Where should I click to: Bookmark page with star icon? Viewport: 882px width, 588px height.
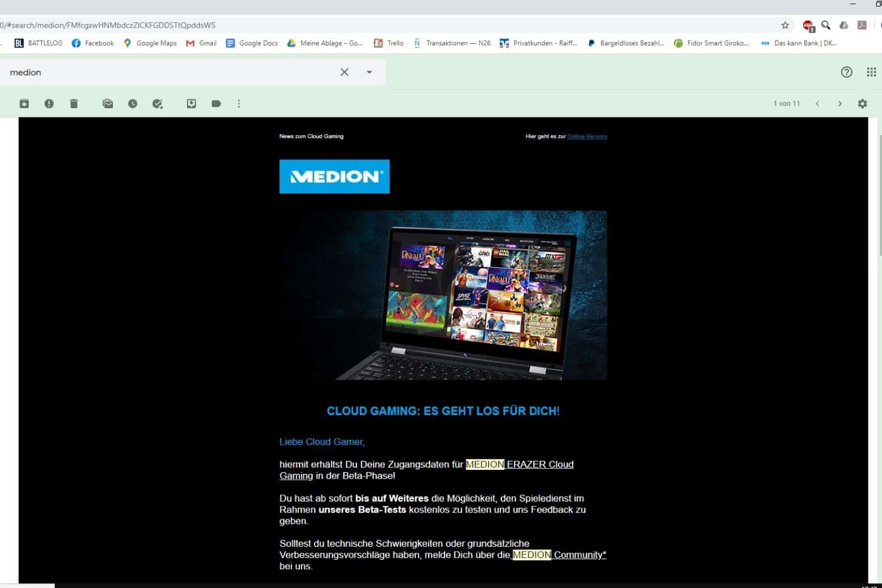(785, 25)
